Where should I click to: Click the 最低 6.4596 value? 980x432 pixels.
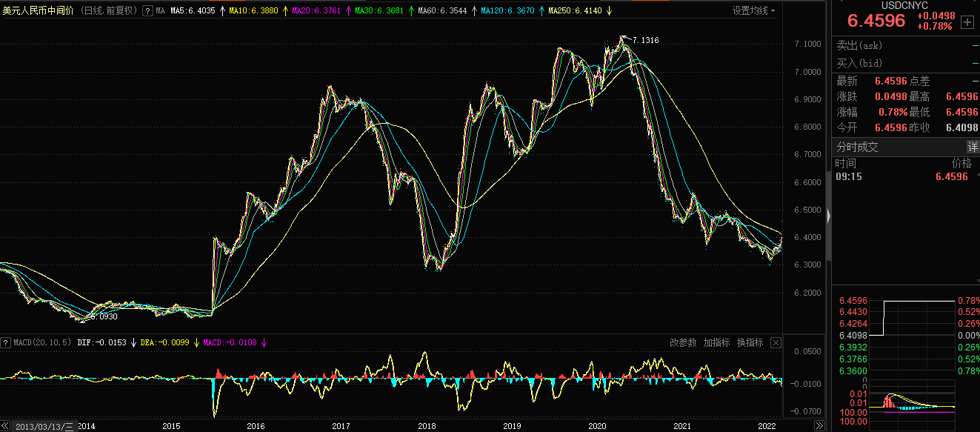961,112
